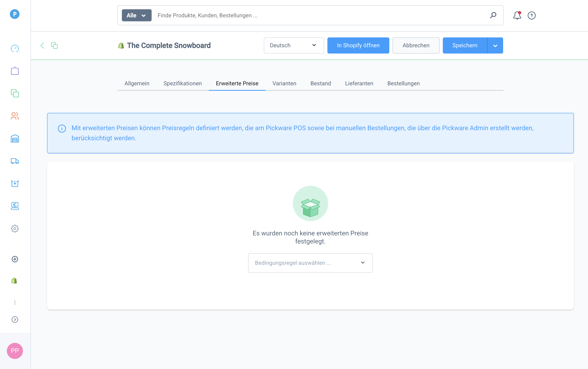
Task: Open the goods receipt inbox icon
Action: [x=15, y=183]
